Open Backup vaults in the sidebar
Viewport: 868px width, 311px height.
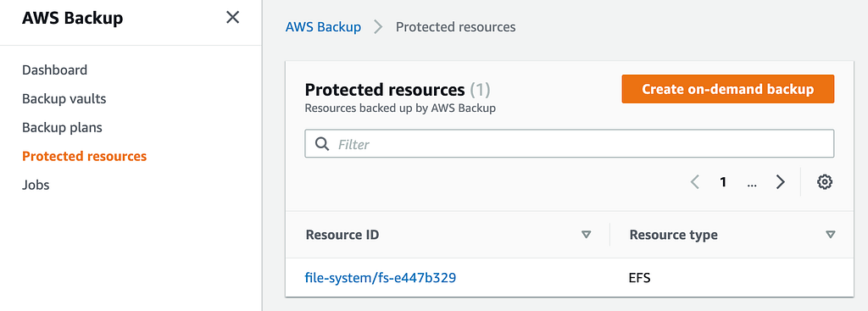(x=64, y=99)
